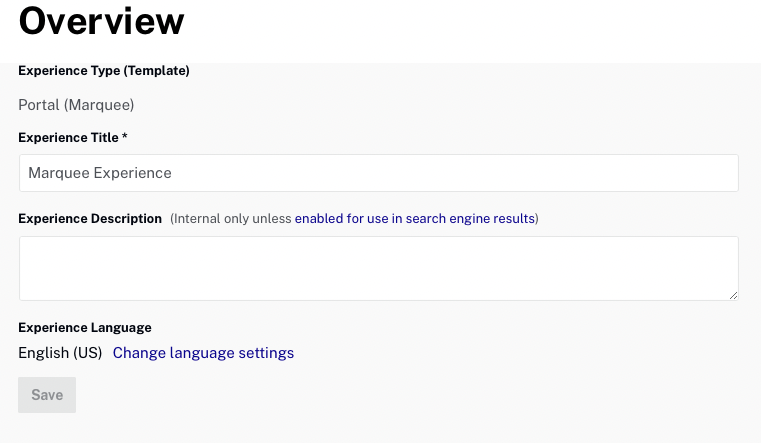The height and width of the screenshot is (443, 761).
Task: Click the Experience Title input field
Action: coord(379,173)
